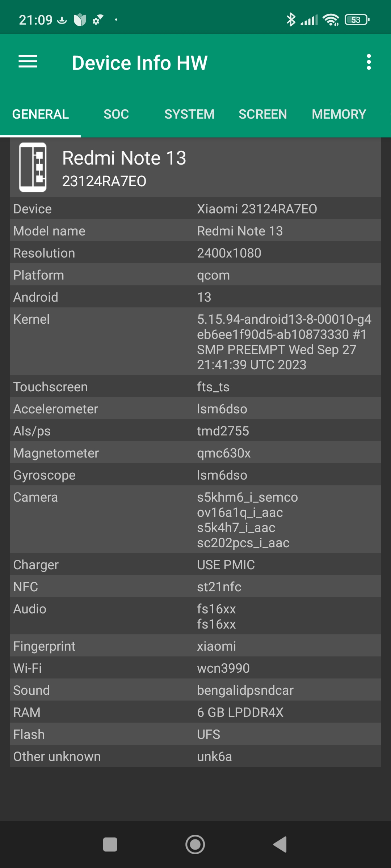
Task: Open the three-dot overflow menu
Action: 369,62
